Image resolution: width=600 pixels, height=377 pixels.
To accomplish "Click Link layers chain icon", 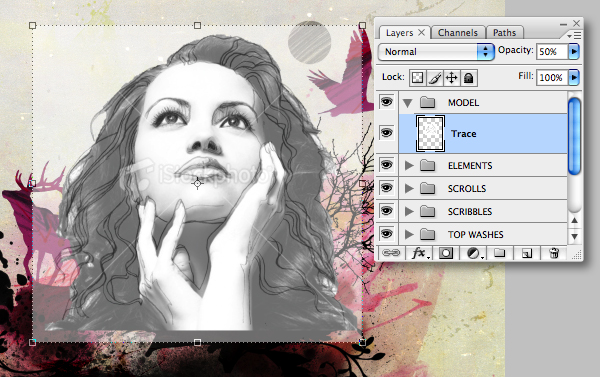I will click(x=391, y=253).
